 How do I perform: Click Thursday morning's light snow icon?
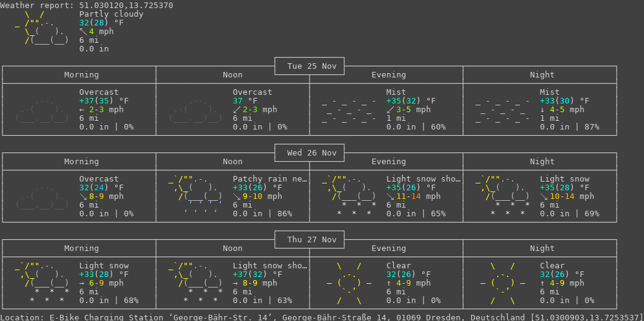coord(42,281)
